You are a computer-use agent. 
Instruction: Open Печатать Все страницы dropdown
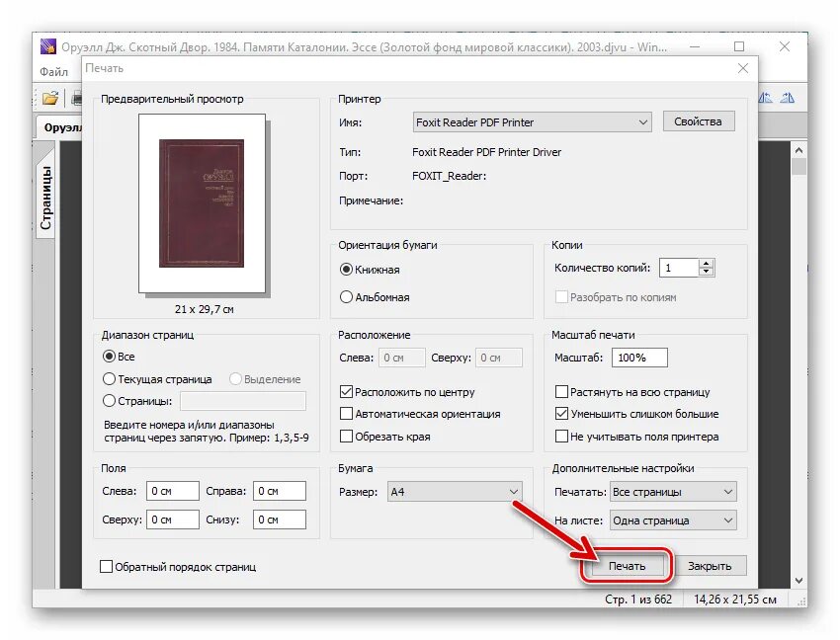click(x=673, y=491)
